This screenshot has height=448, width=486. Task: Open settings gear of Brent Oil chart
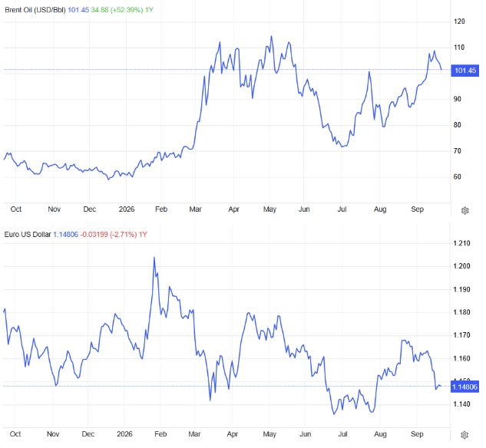(x=465, y=211)
